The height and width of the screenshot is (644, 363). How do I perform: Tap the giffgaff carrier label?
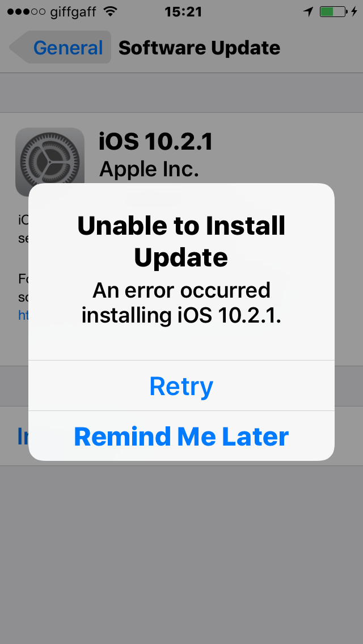[x=74, y=12]
